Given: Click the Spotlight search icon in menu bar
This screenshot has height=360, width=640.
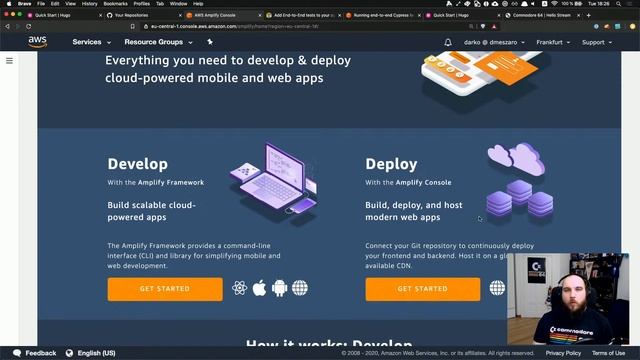Looking at the screenshot, I should point(618,4).
